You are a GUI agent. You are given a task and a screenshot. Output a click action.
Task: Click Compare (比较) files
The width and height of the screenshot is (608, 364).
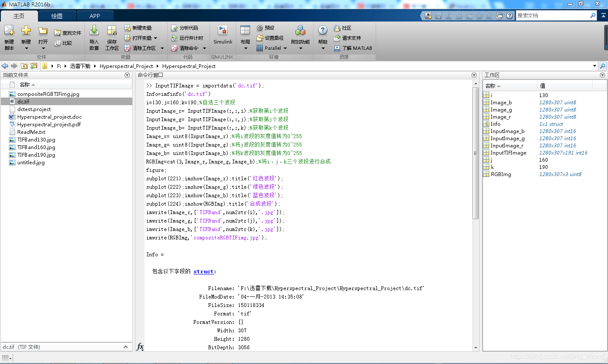point(63,43)
